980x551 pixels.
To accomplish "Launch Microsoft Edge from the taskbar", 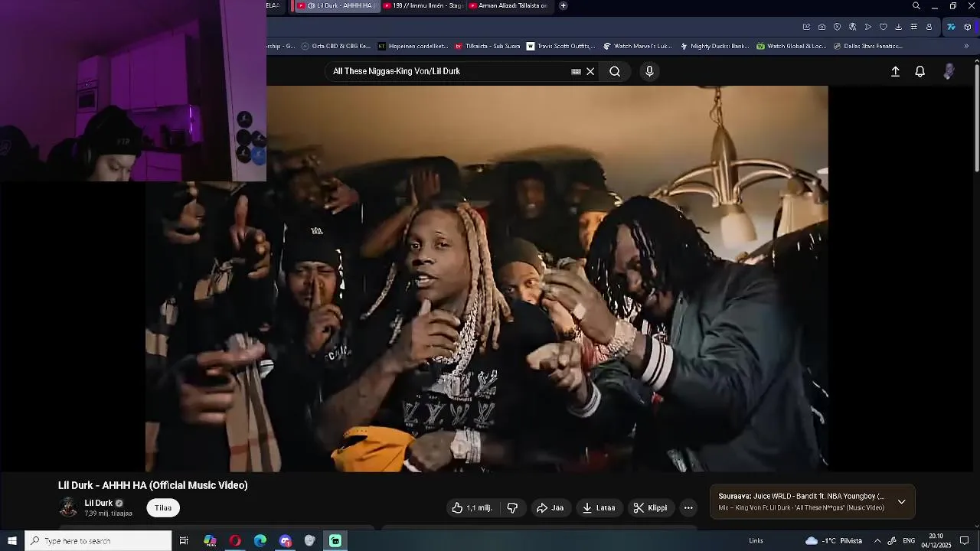I will pyautogui.click(x=260, y=541).
